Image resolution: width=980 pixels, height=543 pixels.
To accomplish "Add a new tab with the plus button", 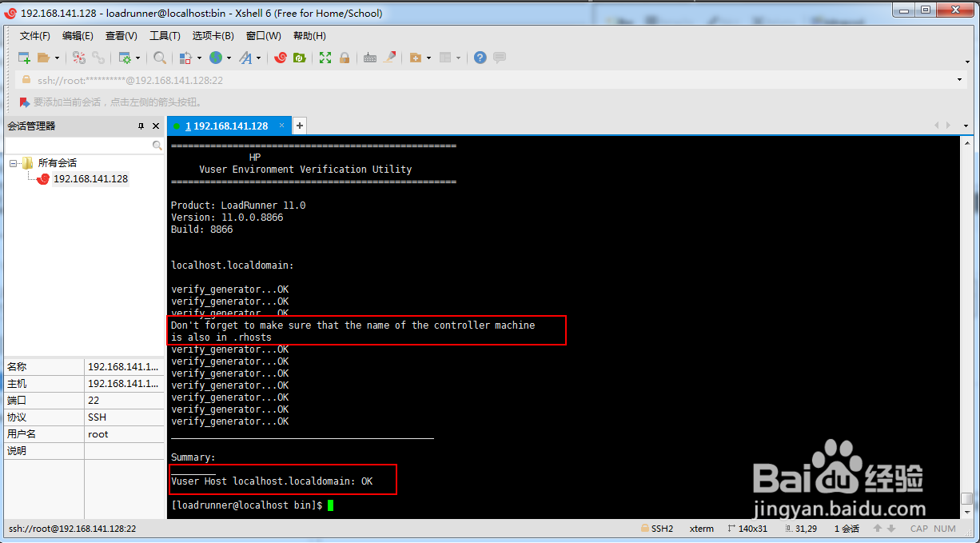I will [300, 126].
